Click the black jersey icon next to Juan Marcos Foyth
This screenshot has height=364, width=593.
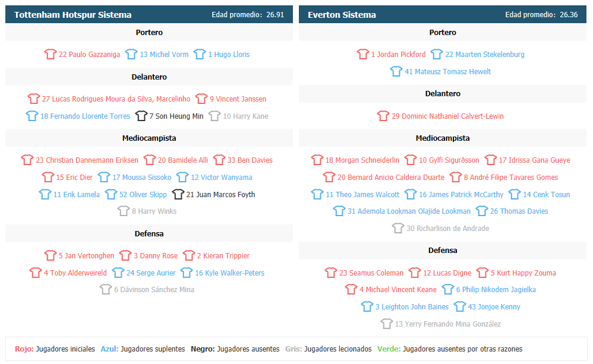[178, 194]
